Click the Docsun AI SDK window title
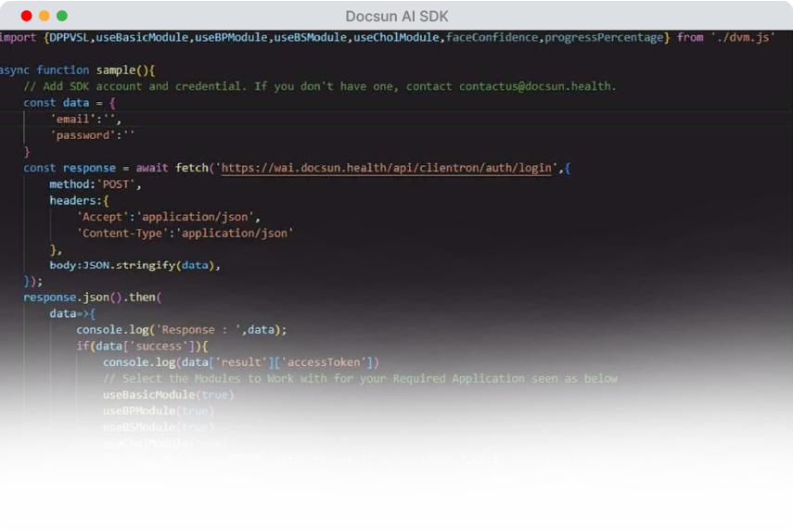The image size is (793, 532). tap(397, 16)
